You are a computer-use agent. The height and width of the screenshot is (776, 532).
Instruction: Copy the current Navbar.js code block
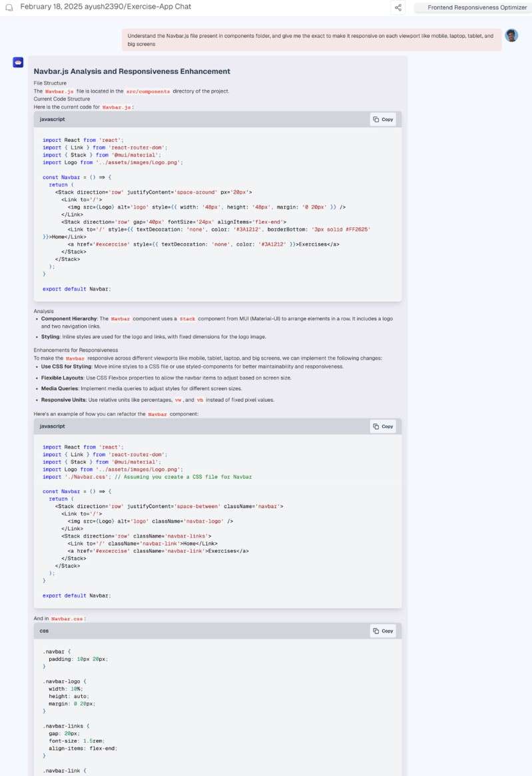point(383,119)
